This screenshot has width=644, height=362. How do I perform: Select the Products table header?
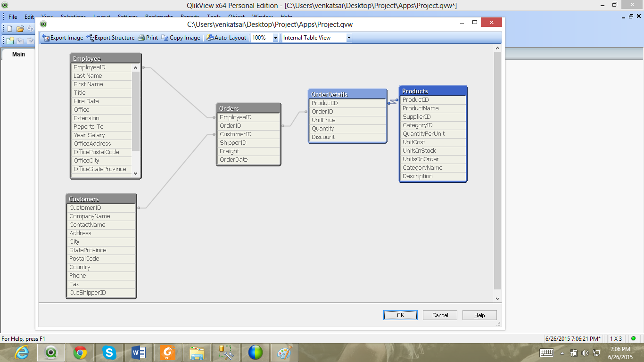[433, 91]
